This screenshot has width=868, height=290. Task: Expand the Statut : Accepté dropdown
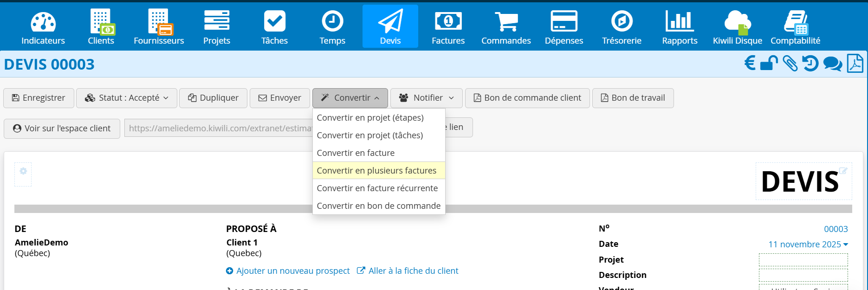click(127, 98)
